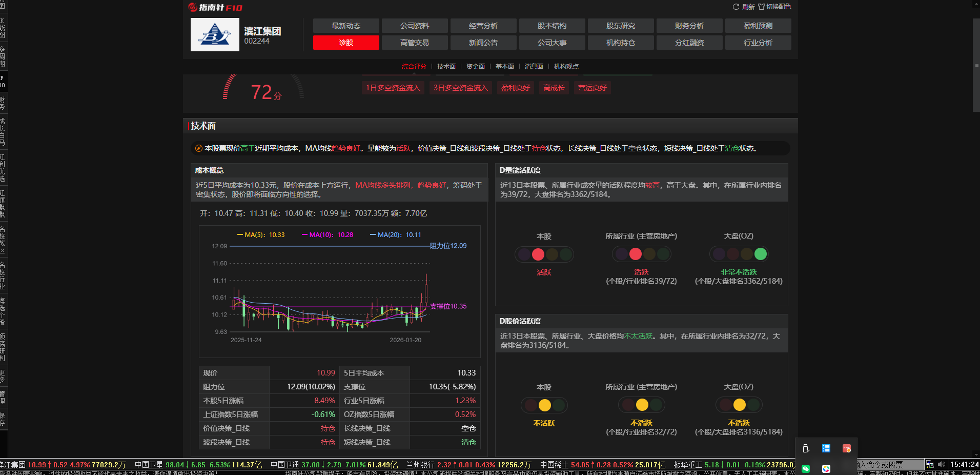The width and height of the screenshot is (980, 475).
Task: Click the MA(10): 10.28 chart legend
Action: (328, 235)
